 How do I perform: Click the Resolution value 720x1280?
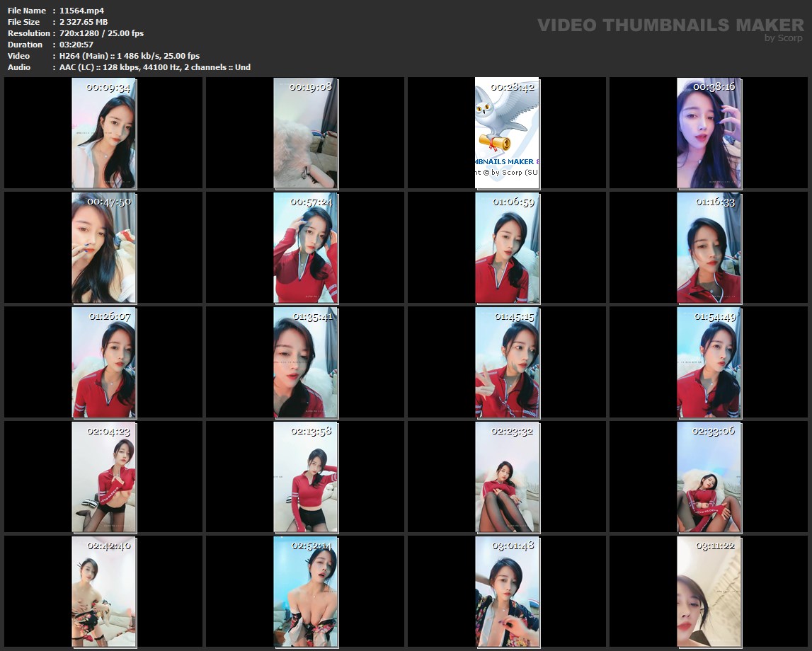(83, 33)
